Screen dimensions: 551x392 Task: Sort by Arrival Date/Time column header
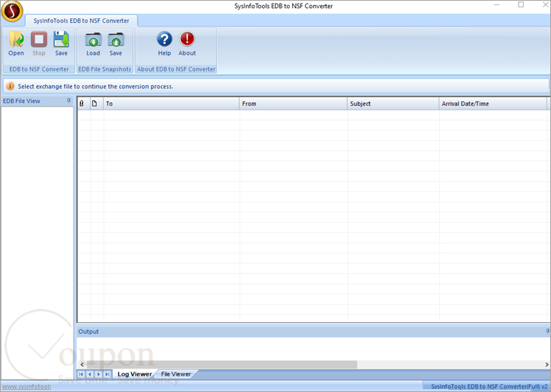(493, 104)
